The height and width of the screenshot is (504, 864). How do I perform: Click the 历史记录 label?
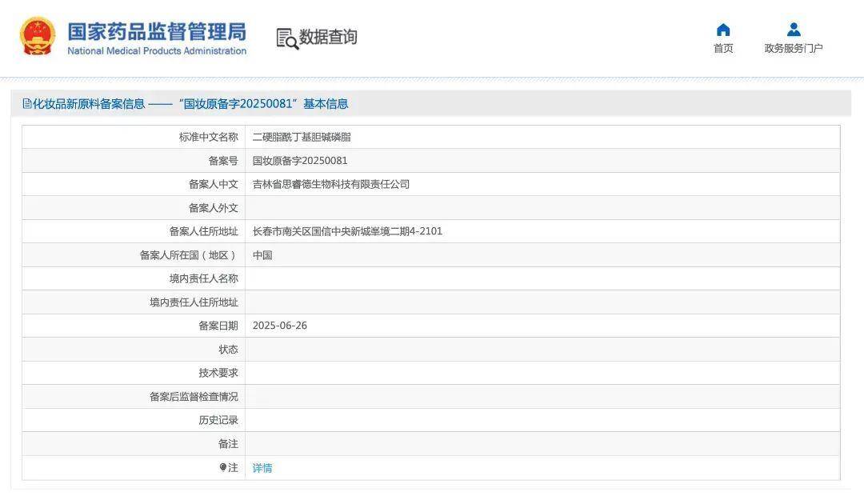(218, 420)
